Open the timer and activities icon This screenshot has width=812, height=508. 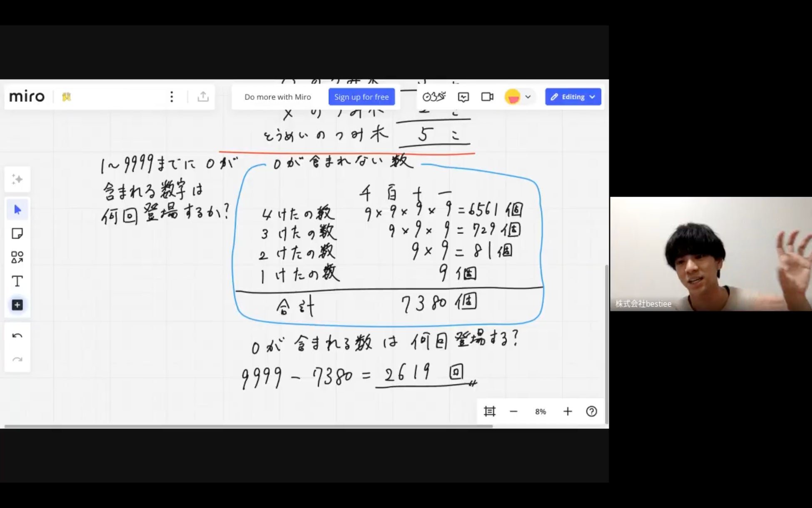[433, 97]
